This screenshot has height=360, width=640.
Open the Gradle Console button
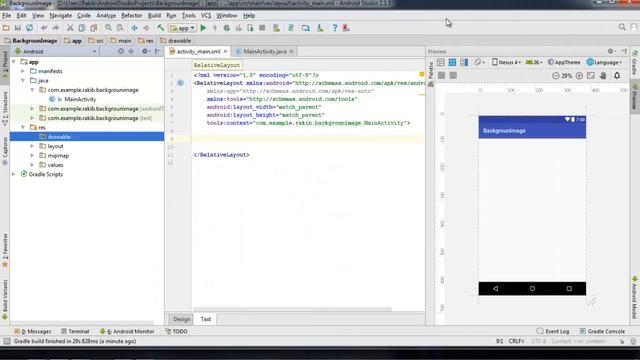tap(602, 331)
